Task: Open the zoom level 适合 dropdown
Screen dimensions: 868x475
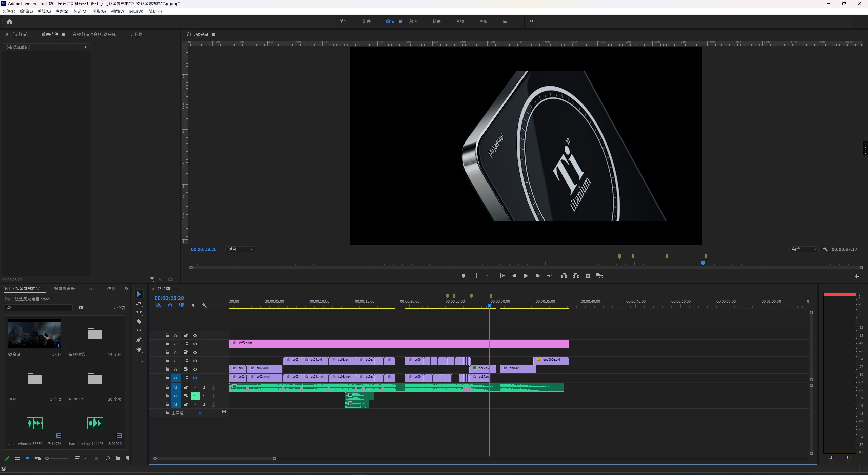Action: click(x=240, y=249)
